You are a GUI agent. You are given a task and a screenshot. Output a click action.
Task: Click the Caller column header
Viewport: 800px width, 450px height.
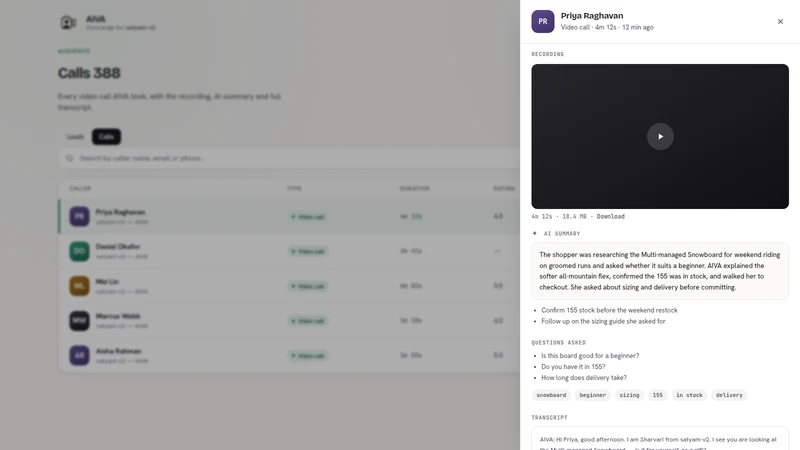[80, 189]
